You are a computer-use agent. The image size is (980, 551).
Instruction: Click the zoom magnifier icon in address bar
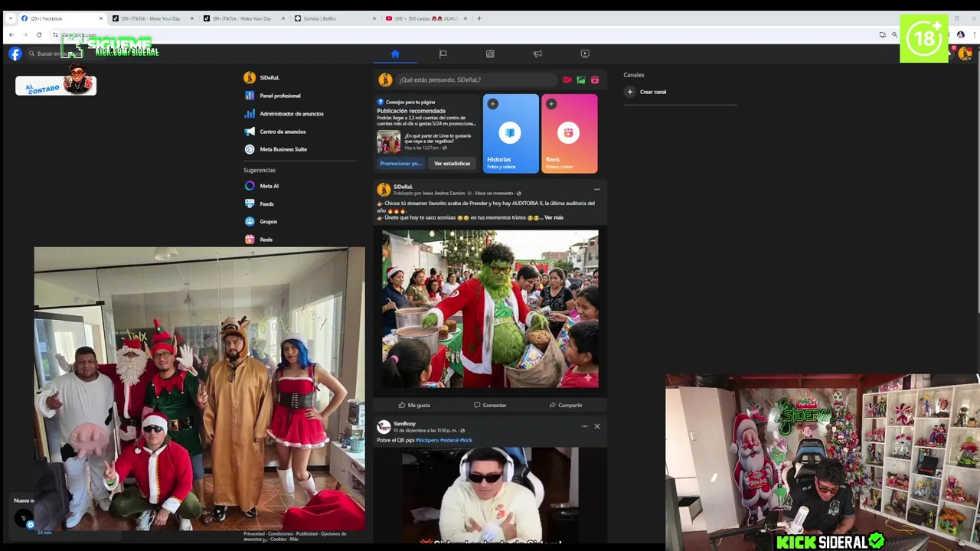point(894,34)
